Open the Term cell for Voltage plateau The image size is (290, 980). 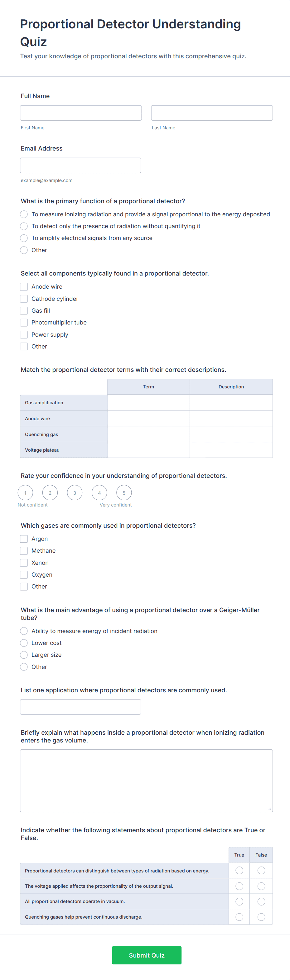(148, 450)
